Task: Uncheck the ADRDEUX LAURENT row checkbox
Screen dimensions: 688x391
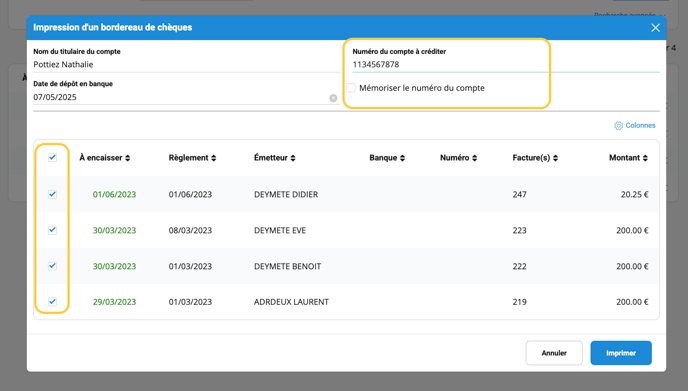Action: 52,301
